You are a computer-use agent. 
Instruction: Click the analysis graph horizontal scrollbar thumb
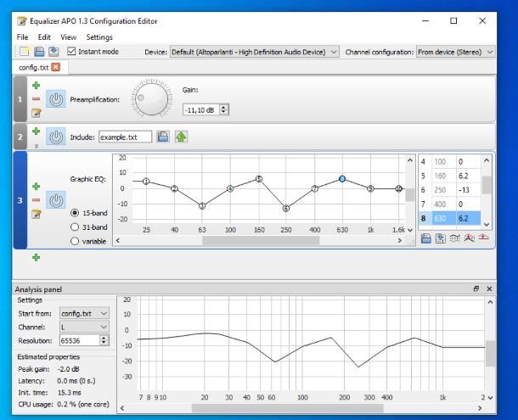(x=287, y=408)
